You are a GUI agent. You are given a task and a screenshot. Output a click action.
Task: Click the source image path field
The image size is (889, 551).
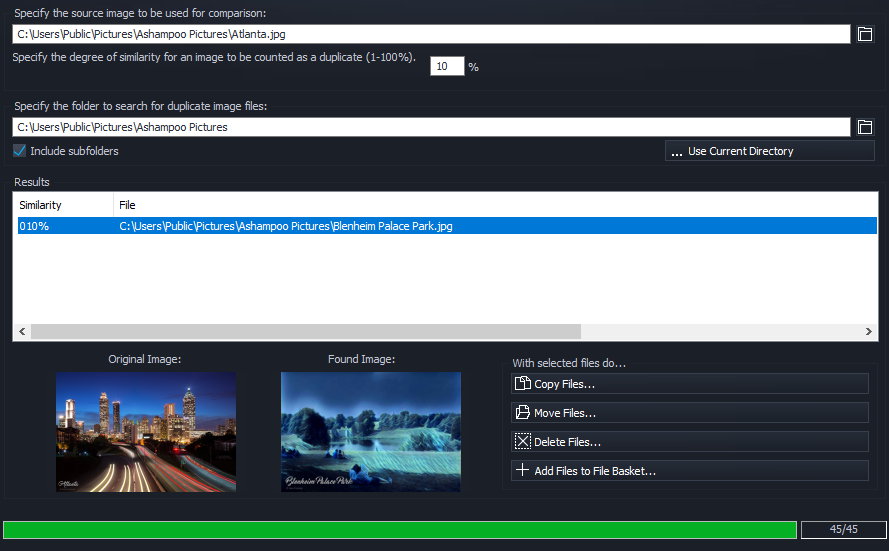point(430,35)
